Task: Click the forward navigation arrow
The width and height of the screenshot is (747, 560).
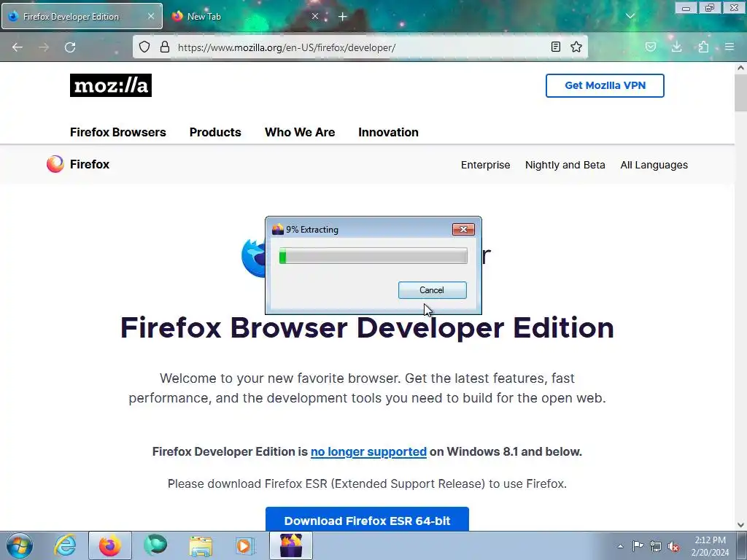Action: click(x=44, y=47)
